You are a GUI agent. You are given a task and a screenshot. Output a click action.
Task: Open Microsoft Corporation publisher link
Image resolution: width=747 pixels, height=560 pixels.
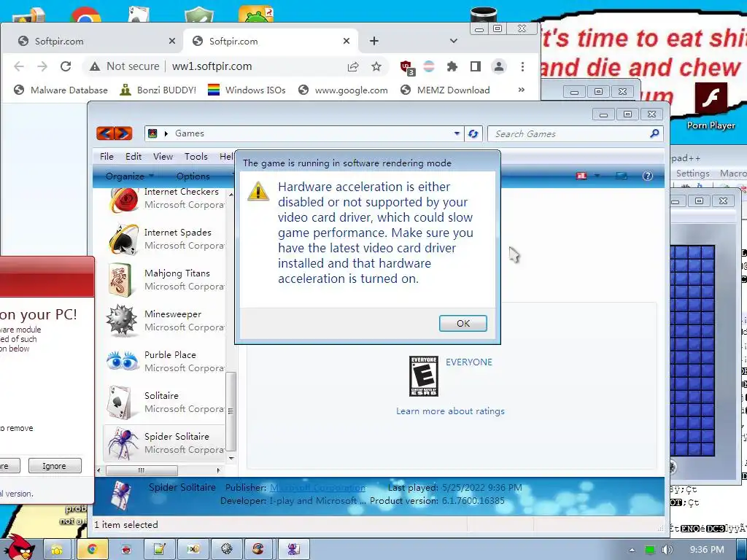318,488
